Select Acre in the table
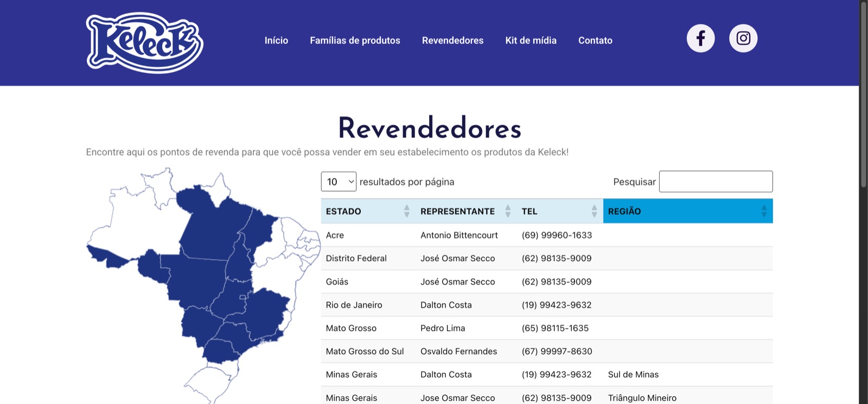 click(x=335, y=235)
